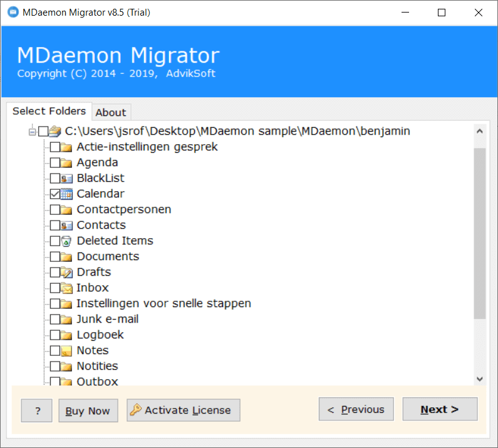Check the Inbox checkbox
The width and height of the screenshot is (498, 448).
[x=55, y=288]
